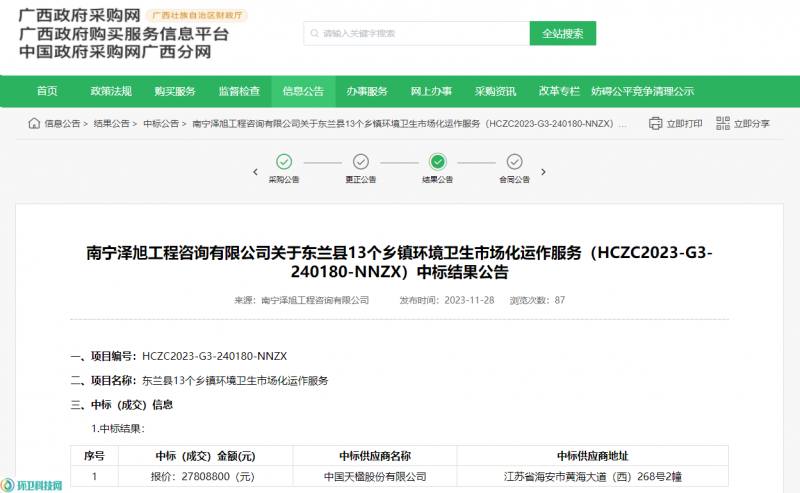The height and width of the screenshot is (493, 800).
Task: Click the search magnifier icon
Action: pos(314,34)
